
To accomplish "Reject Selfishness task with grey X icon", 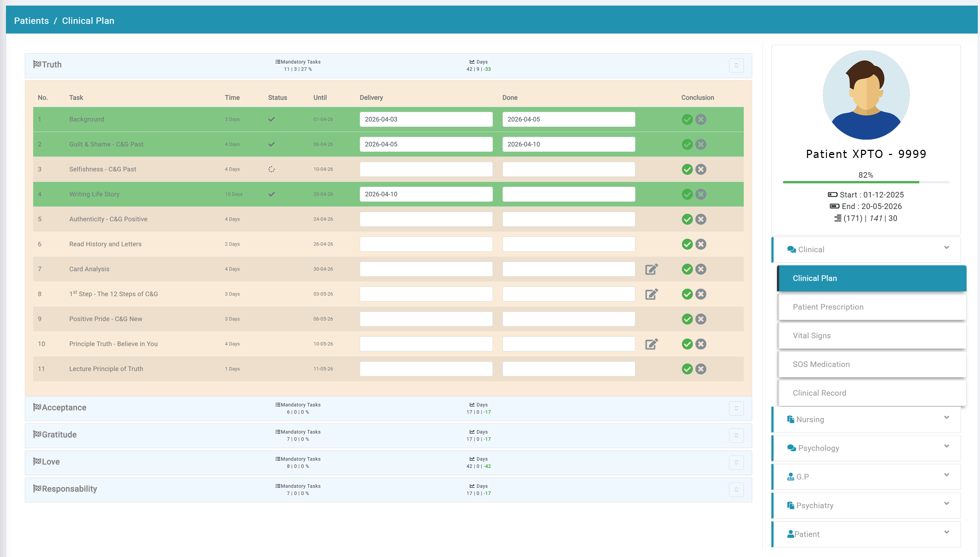I will [701, 169].
